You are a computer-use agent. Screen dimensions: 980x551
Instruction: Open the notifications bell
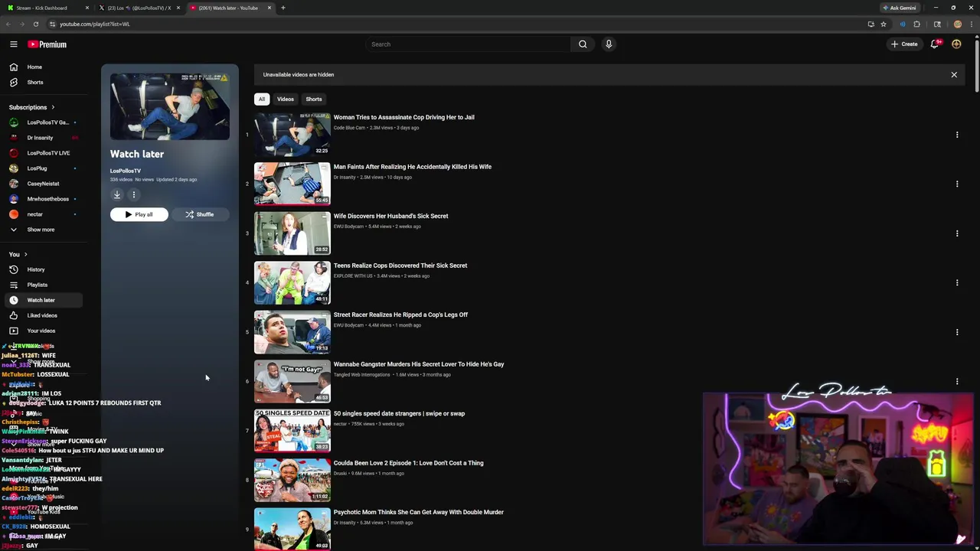pyautogui.click(x=934, y=44)
